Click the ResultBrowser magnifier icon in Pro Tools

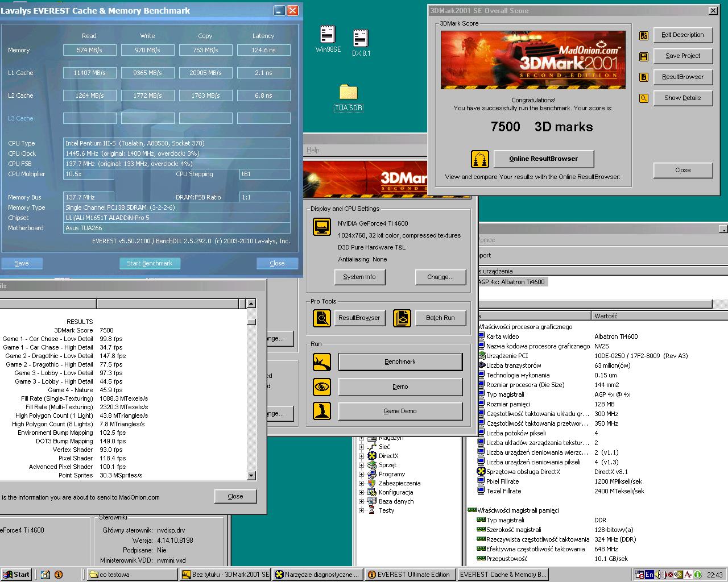click(x=322, y=318)
